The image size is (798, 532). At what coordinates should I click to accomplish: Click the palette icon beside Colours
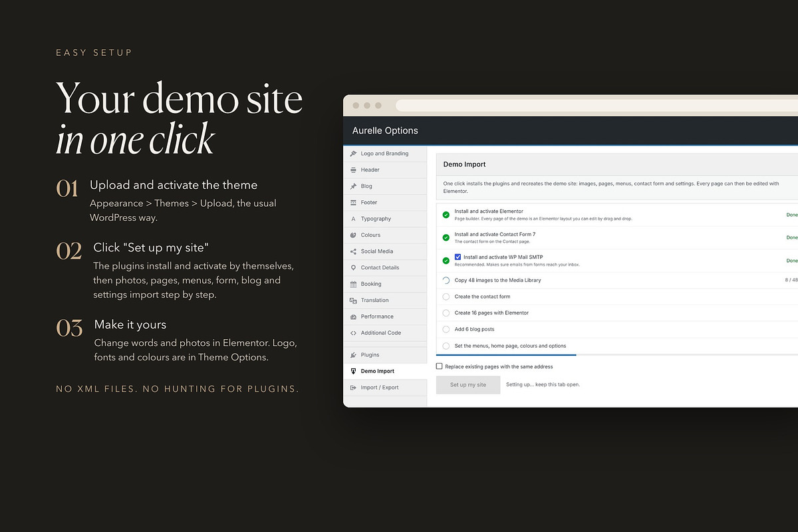pos(353,235)
